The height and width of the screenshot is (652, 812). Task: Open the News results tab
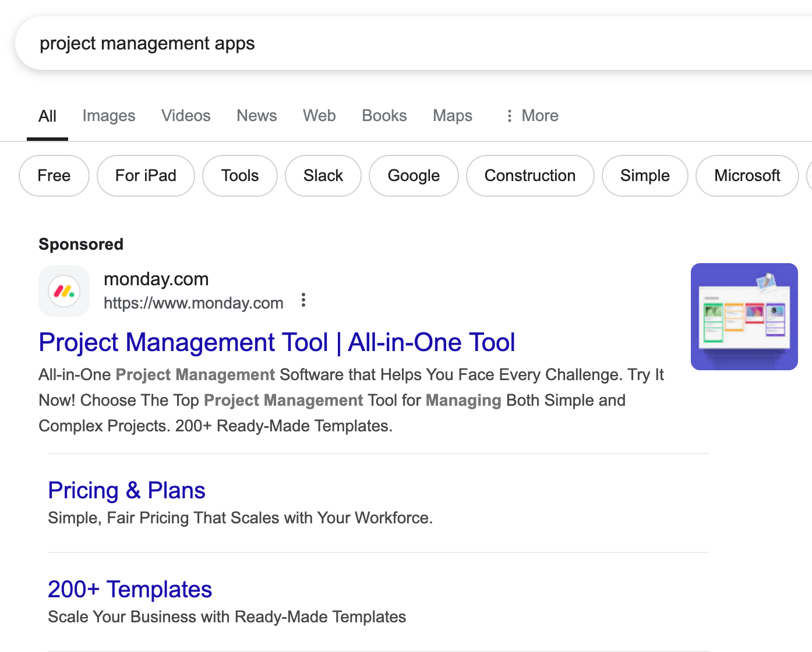(256, 115)
